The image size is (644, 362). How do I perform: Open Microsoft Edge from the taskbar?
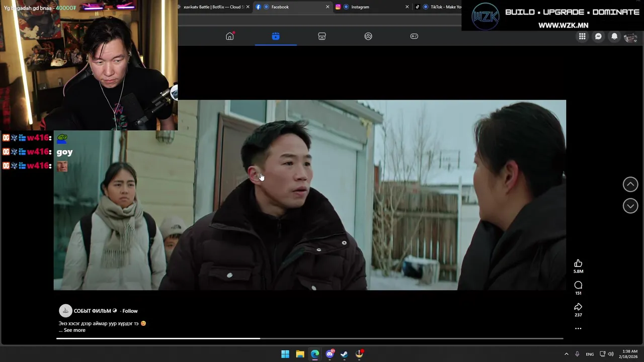[315, 354]
